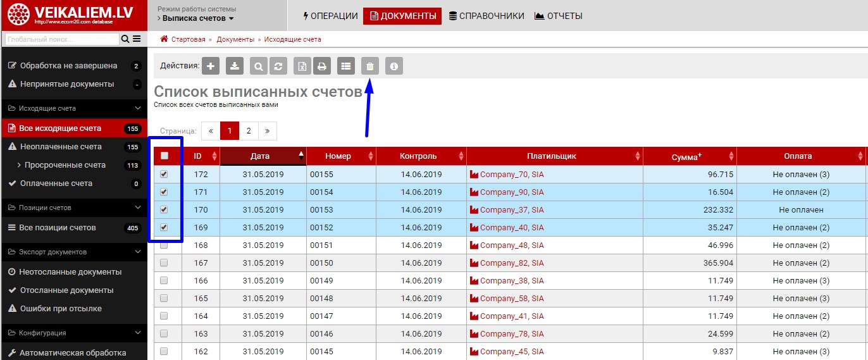The image size is (868, 360).
Task: Uncheck the checkbox for invoice ID 172
Action: coord(164,174)
